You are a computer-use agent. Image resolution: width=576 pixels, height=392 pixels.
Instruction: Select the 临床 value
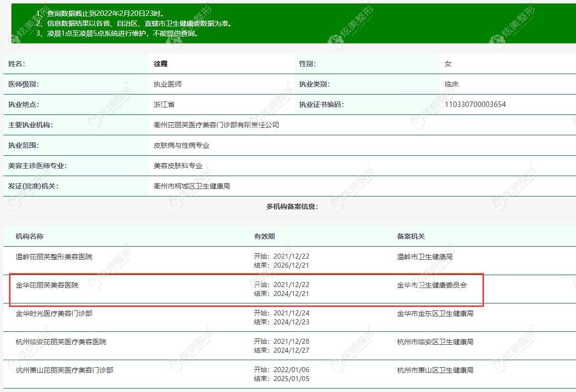452,84
